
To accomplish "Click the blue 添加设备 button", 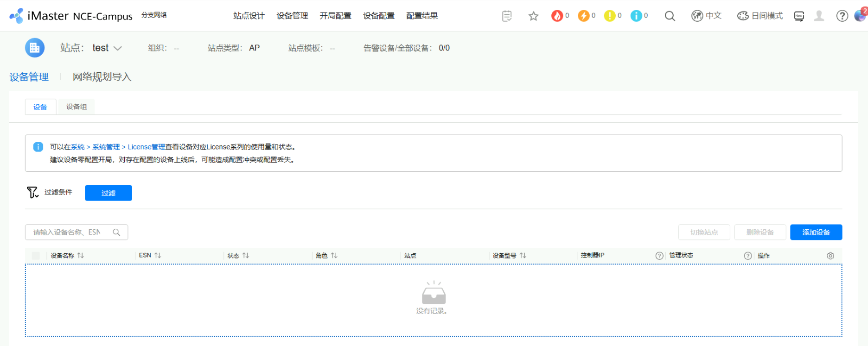I will point(816,232).
